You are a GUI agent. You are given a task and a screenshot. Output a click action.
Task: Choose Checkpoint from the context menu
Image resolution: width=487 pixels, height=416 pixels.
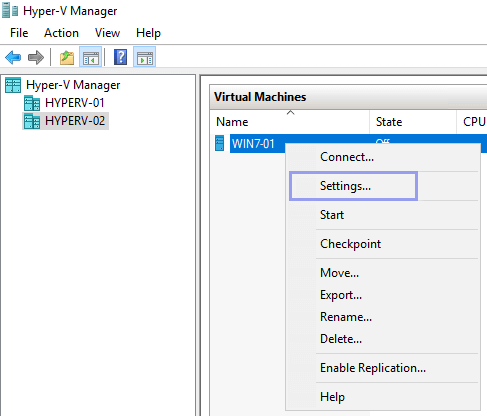pos(383,244)
